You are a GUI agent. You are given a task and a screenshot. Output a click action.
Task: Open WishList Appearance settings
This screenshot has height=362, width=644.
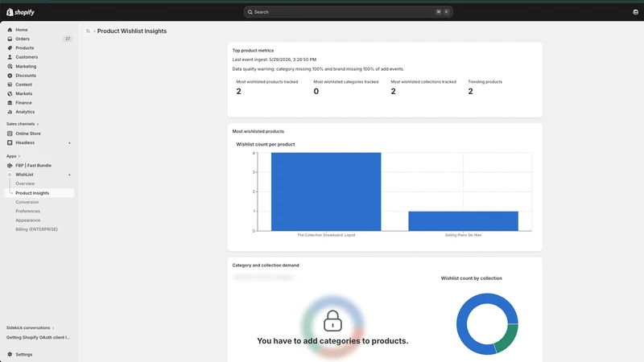pyautogui.click(x=28, y=220)
